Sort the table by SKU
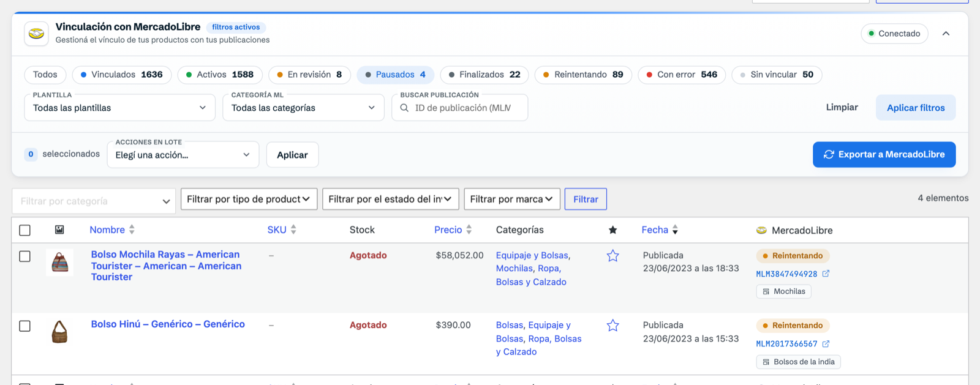 point(282,230)
